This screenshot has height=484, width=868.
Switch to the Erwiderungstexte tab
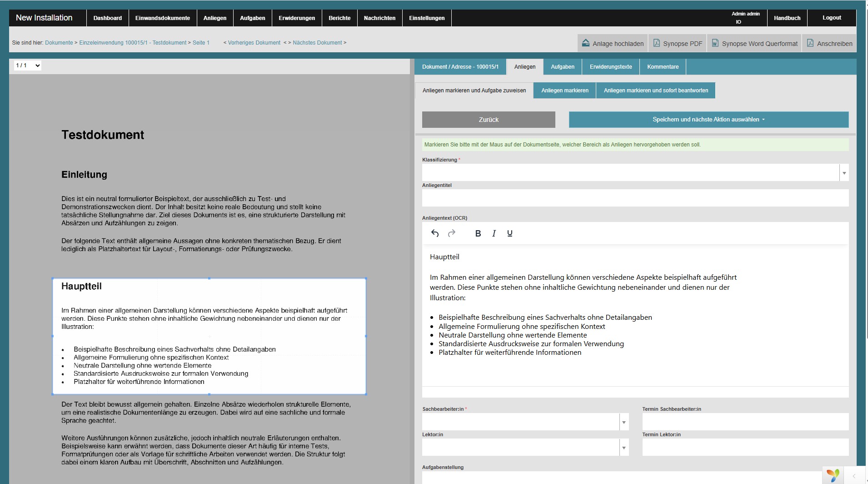pos(610,67)
